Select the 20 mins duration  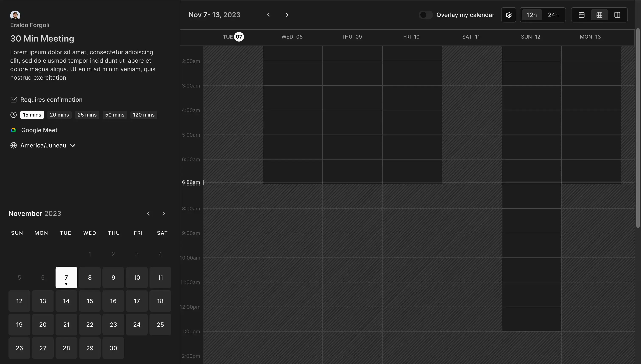pyautogui.click(x=59, y=115)
